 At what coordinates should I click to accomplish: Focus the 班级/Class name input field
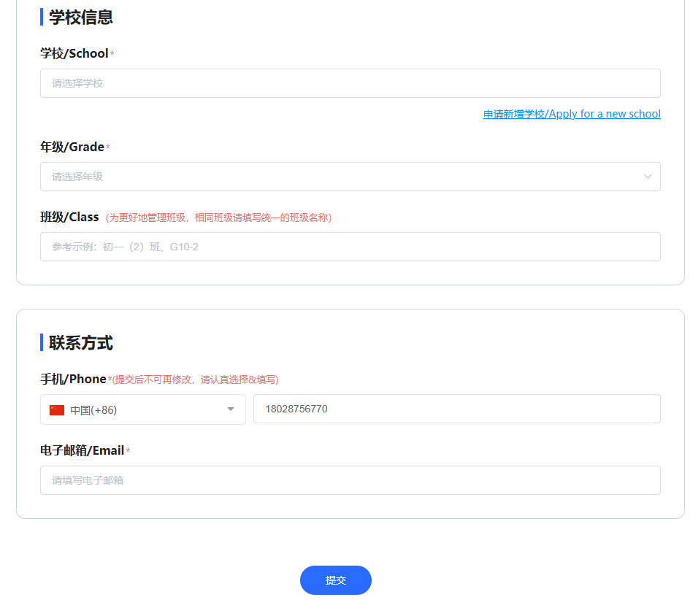tap(350, 247)
